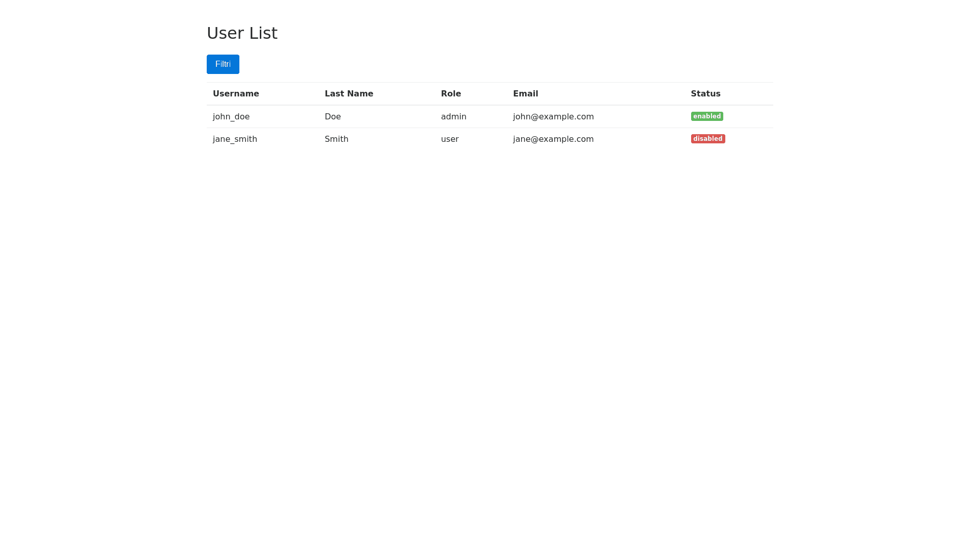Click the jane_smith row's disabled badge
980x551 pixels.
[707, 139]
